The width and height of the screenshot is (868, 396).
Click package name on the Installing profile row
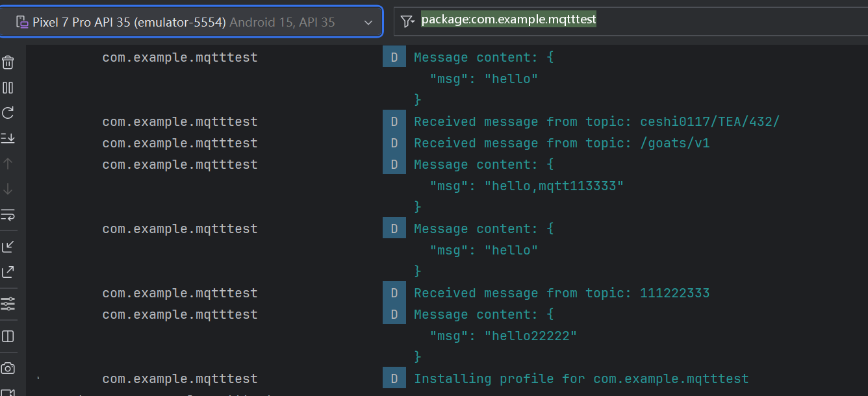[180, 378]
